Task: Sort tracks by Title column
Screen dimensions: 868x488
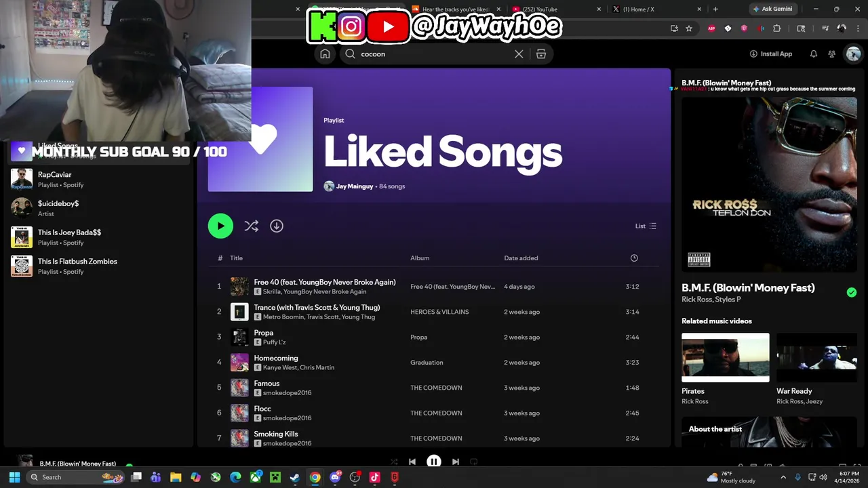Action: click(236, 258)
